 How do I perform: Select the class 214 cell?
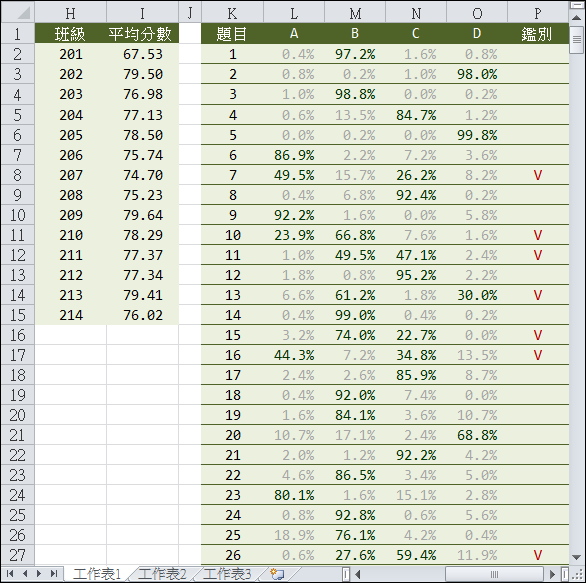click(x=71, y=315)
